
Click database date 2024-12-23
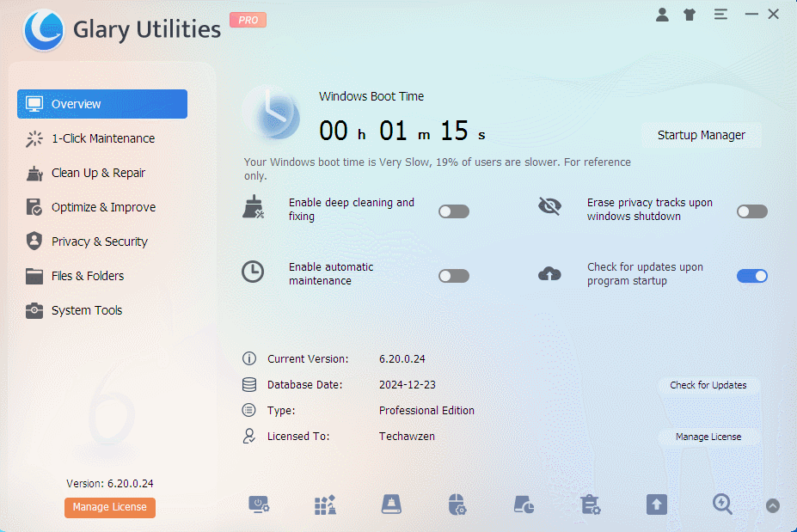408,385
